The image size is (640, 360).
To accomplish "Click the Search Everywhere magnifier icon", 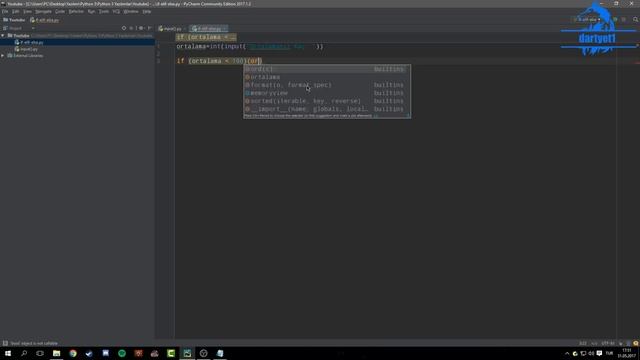I will point(636,19).
